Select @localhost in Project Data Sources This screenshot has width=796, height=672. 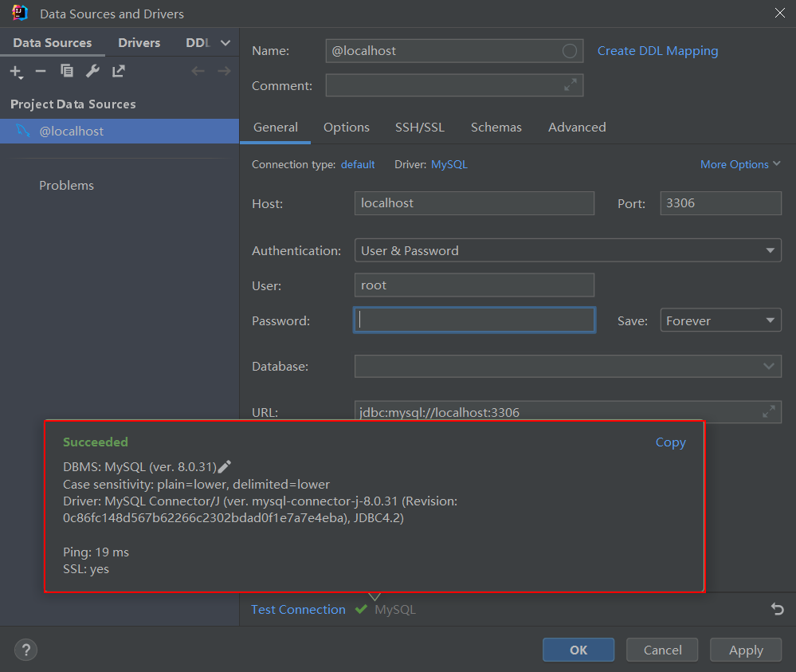(x=120, y=131)
